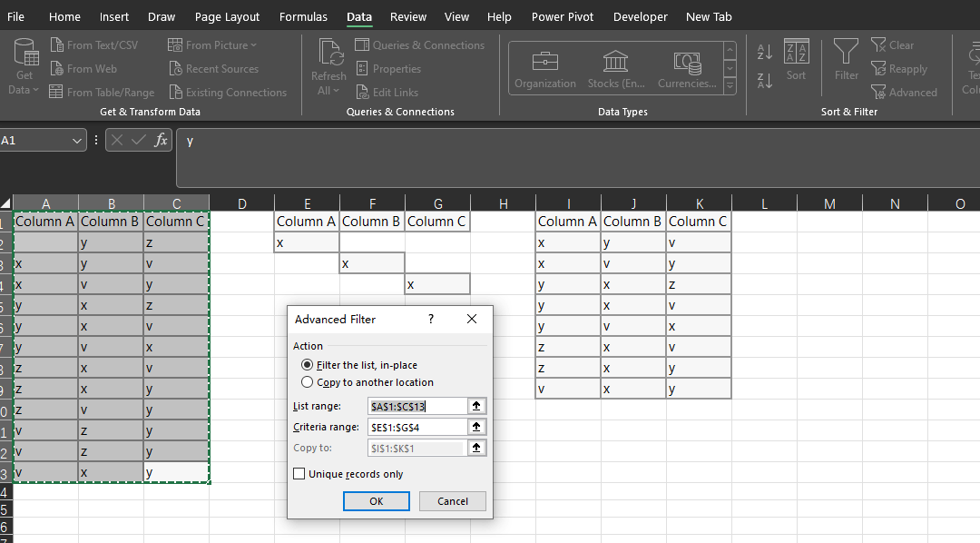
Task: Open the Get Data menu
Action: (x=24, y=67)
